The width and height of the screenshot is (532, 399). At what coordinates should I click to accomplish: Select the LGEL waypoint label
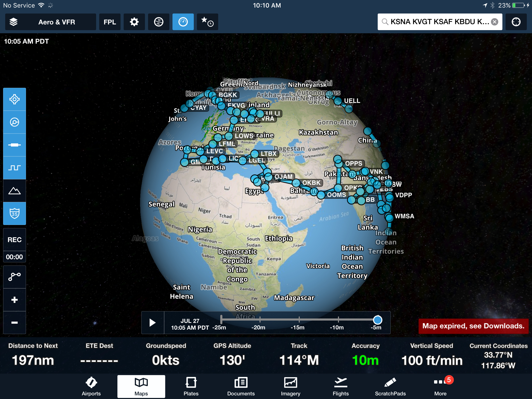[x=257, y=161]
